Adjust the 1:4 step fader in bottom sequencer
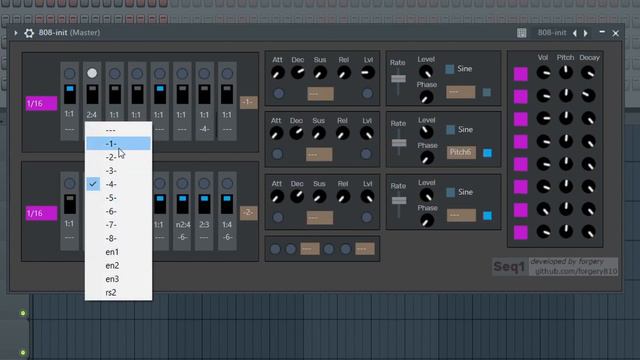The image size is (640, 360). [x=227, y=204]
